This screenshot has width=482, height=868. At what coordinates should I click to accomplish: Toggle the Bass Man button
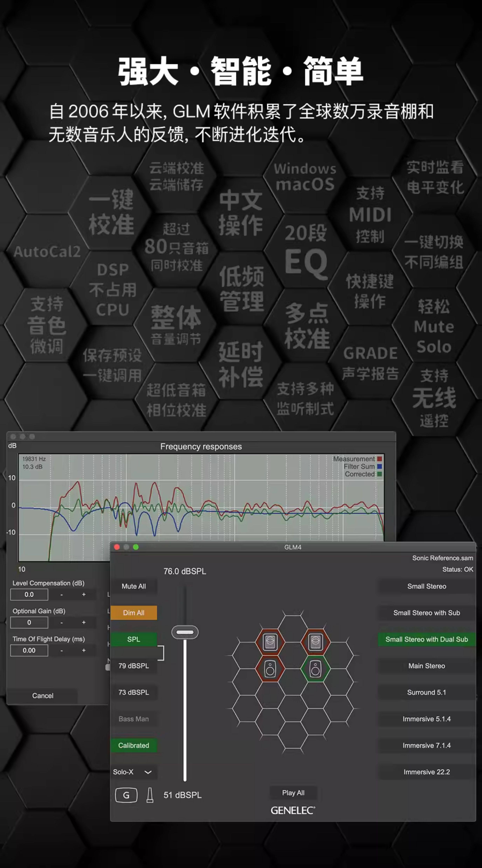[134, 719]
